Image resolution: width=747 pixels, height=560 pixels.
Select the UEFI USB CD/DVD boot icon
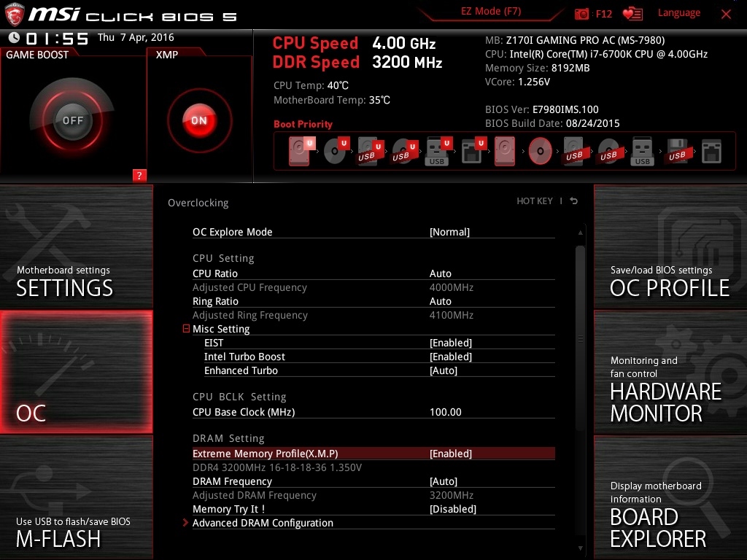(404, 152)
